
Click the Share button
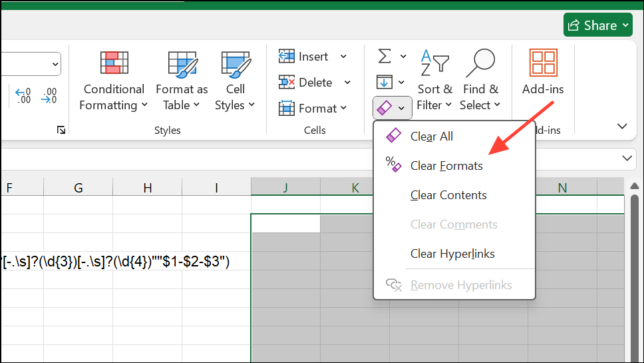tap(597, 25)
